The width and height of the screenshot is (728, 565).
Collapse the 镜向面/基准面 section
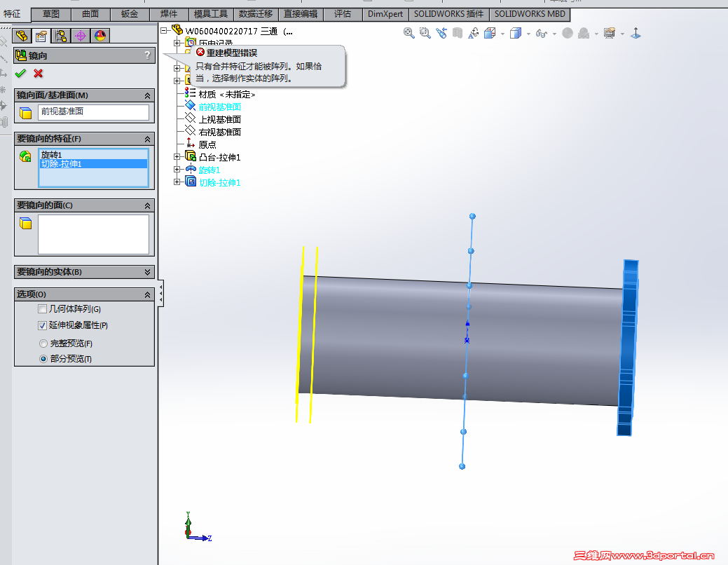(x=147, y=95)
